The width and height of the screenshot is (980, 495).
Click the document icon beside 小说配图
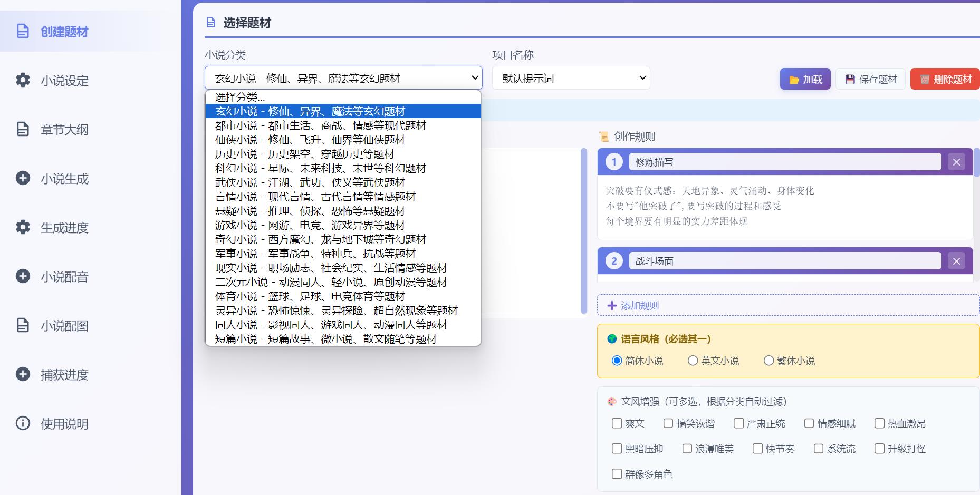(x=23, y=325)
